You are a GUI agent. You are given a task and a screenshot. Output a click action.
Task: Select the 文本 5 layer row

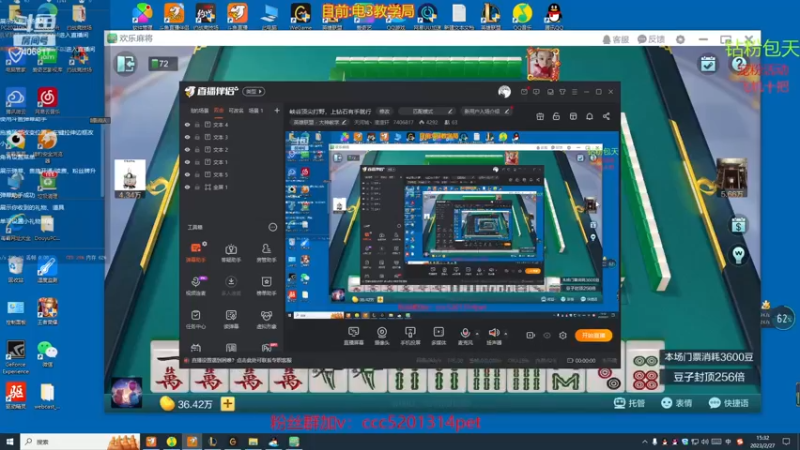231,174
